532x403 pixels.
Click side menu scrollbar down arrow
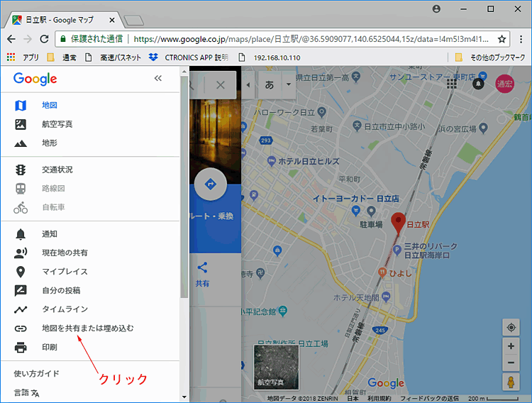coord(184,397)
